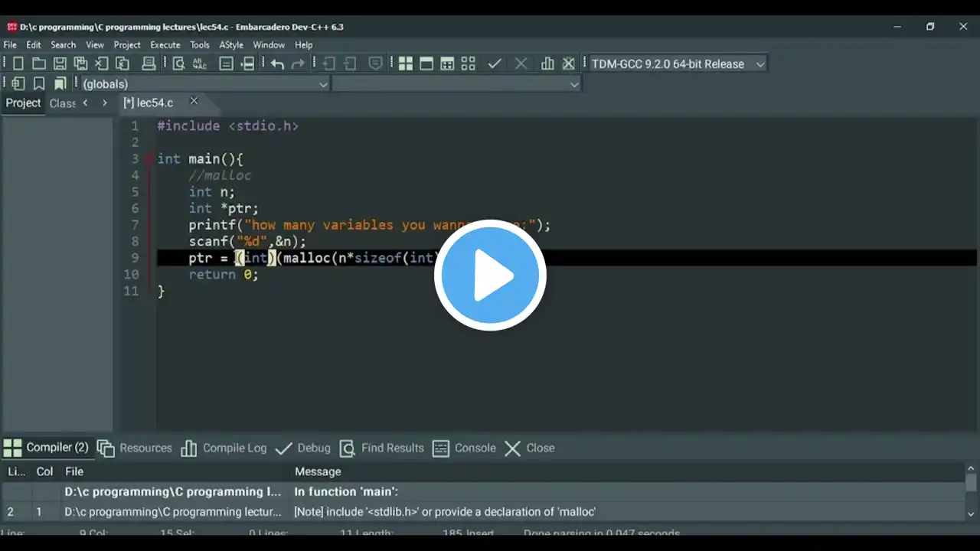The width and height of the screenshot is (980, 551).
Task: Click the Close file toolbar icon
Action: tap(101, 64)
